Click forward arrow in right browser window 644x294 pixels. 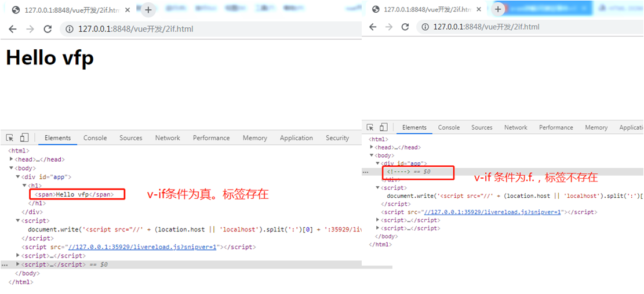(x=389, y=27)
